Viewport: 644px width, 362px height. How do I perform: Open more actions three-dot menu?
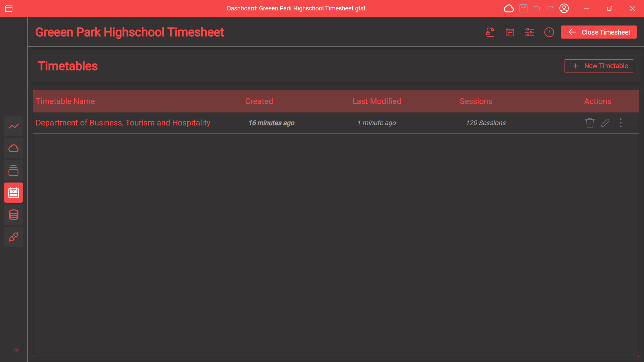pyautogui.click(x=621, y=123)
